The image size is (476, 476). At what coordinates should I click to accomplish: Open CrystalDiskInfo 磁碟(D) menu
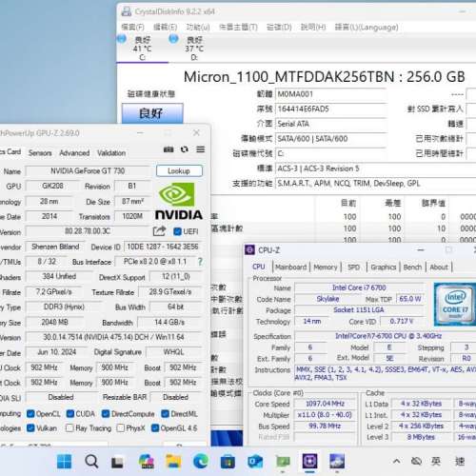coord(279,27)
